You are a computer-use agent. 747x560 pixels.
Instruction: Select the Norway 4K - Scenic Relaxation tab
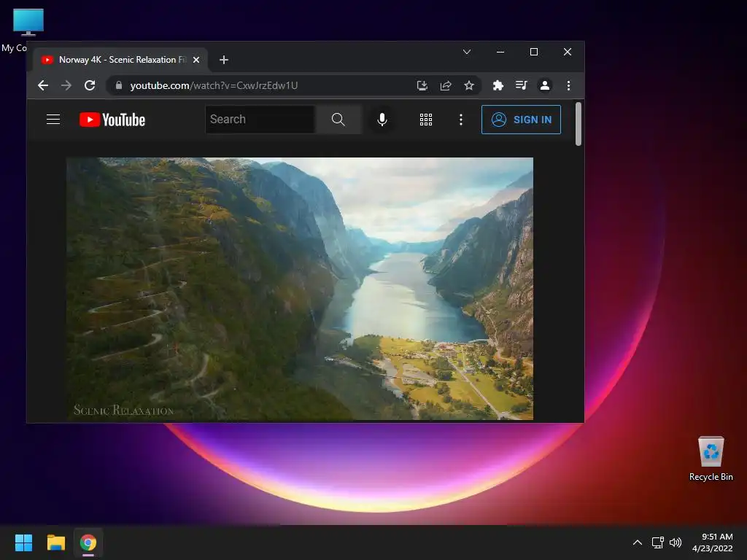pyautogui.click(x=120, y=60)
